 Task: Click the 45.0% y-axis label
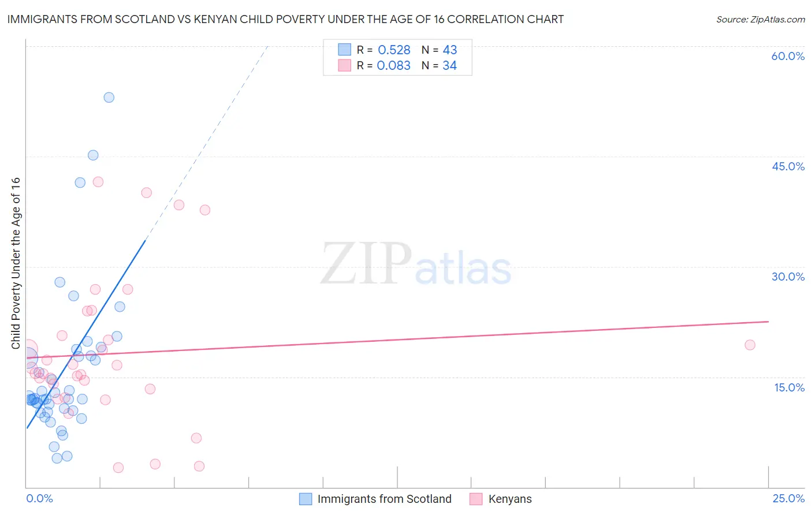(788, 166)
